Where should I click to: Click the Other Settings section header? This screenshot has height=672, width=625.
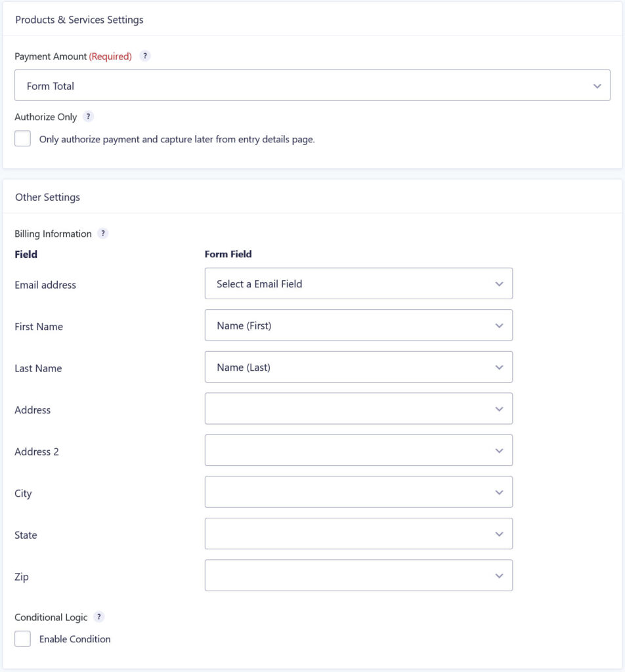(47, 197)
